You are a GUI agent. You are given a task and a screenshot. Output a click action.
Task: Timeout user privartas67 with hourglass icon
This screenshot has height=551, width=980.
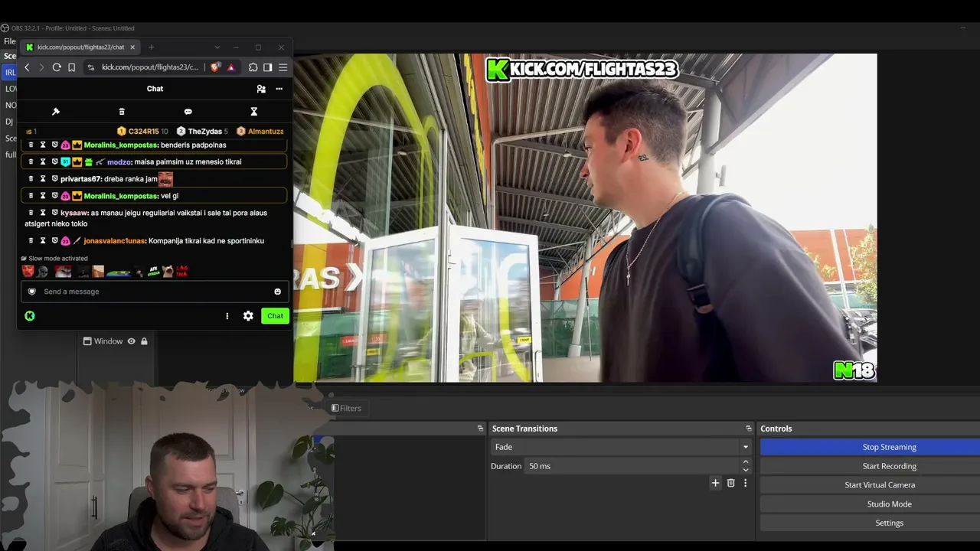click(x=43, y=179)
